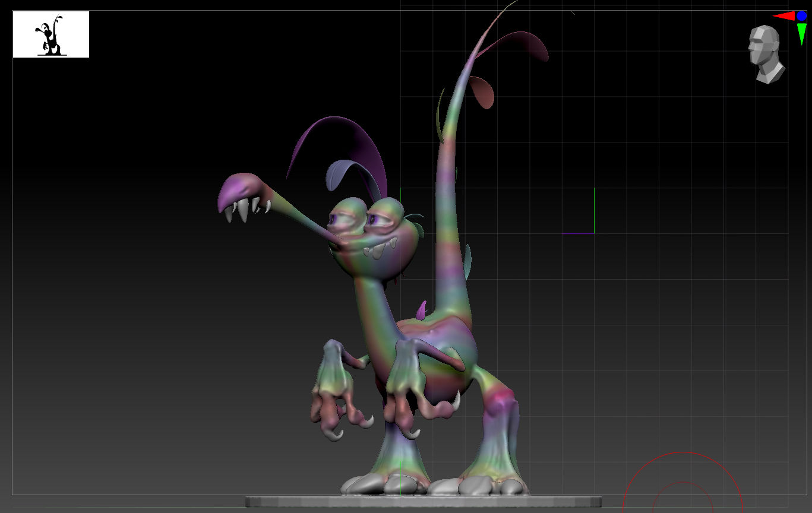
Task: Click the blue Z-axis dot
Action: [x=801, y=16]
